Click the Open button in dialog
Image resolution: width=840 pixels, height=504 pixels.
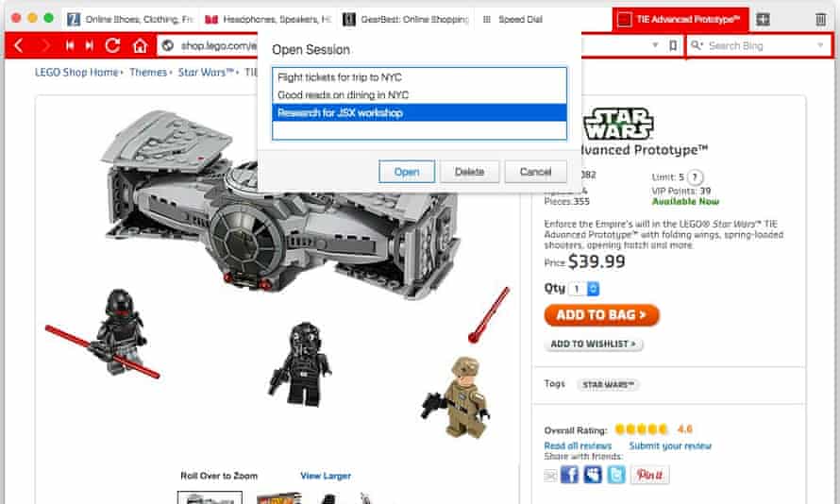(407, 172)
